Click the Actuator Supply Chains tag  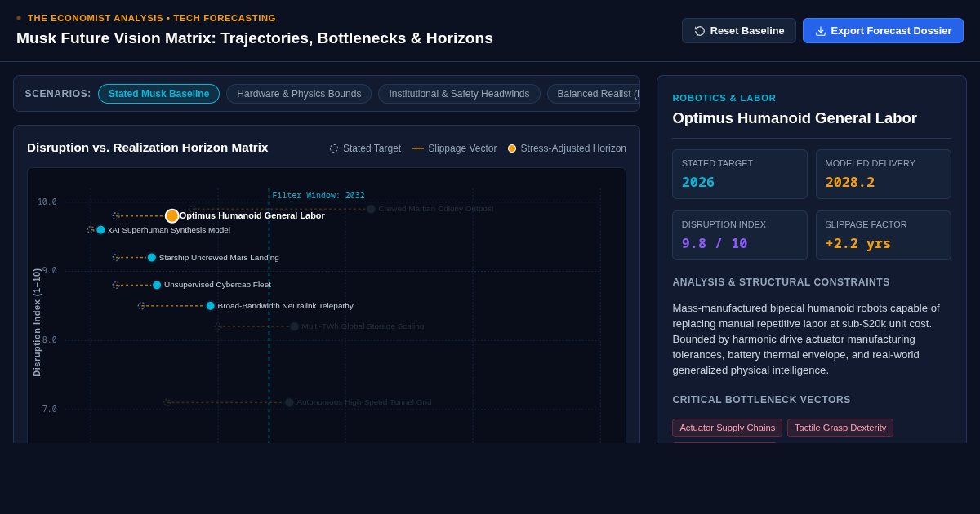(728, 428)
